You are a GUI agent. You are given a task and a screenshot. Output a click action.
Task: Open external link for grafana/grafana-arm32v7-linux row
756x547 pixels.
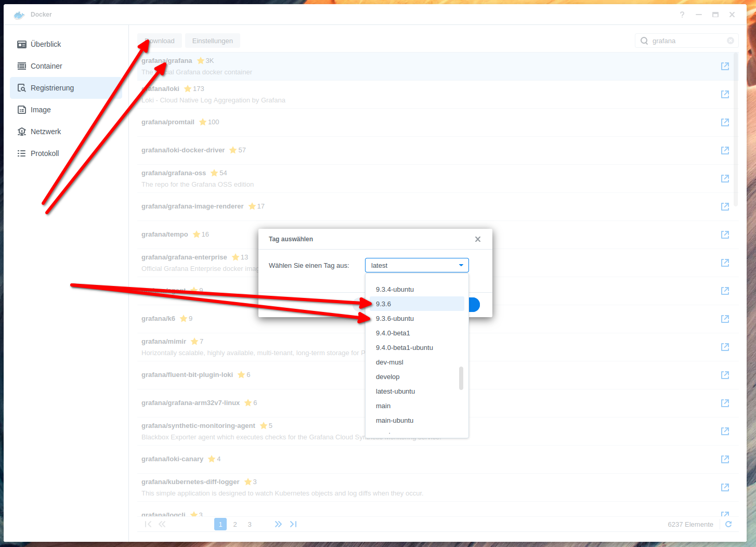[725, 403]
